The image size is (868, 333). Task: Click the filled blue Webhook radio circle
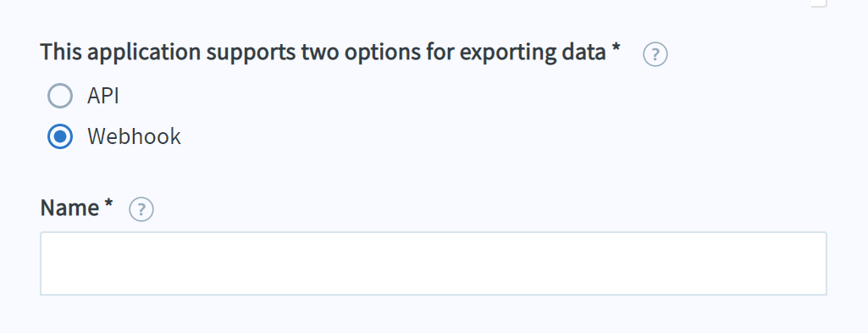60,136
